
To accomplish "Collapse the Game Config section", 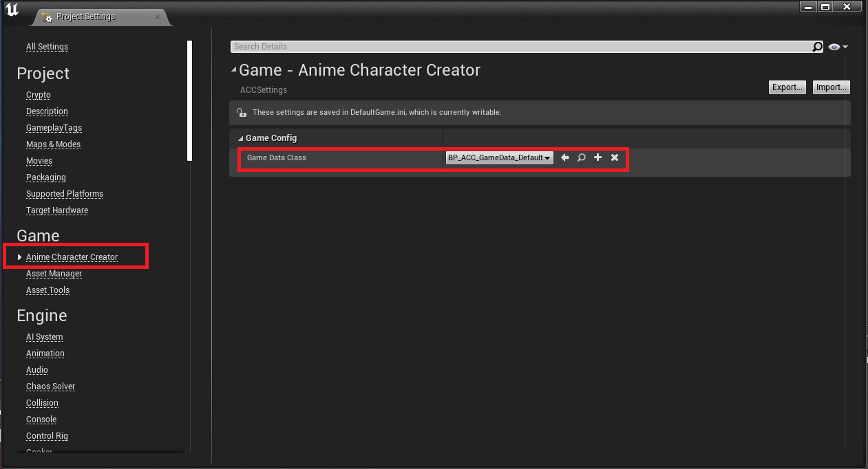I will pyautogui.click(x=240, y=138).
